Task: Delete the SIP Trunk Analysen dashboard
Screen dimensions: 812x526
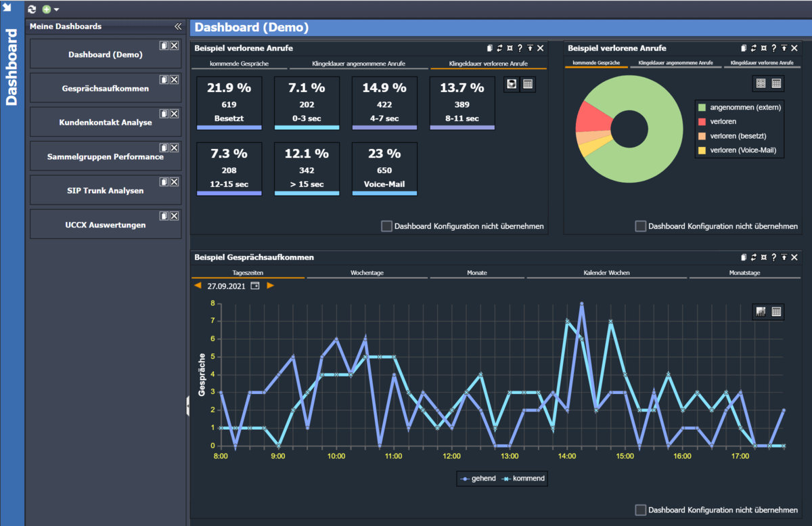Action: pos(174,181)
